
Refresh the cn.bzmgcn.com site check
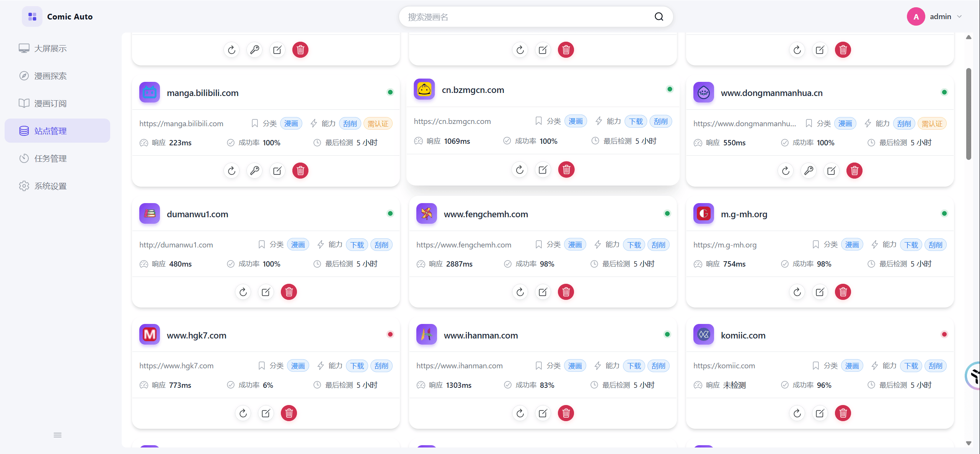[520, 169]
